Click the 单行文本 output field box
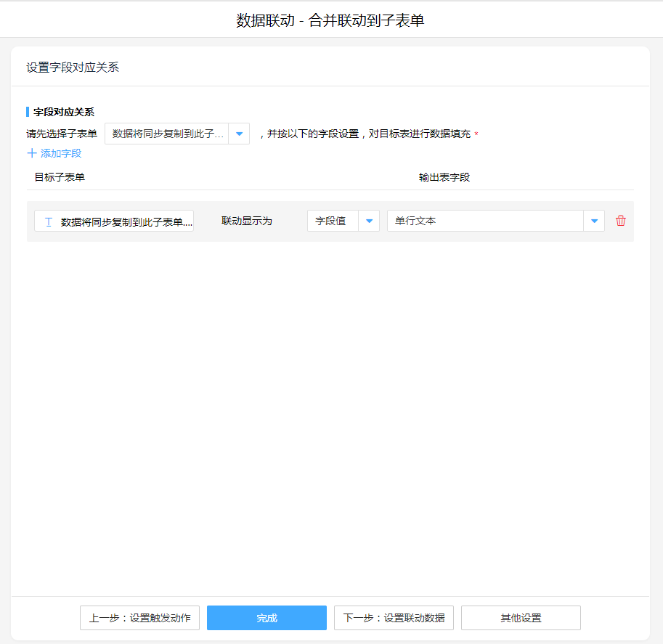This screenshot has width=663, height=644. pos(485,221)
